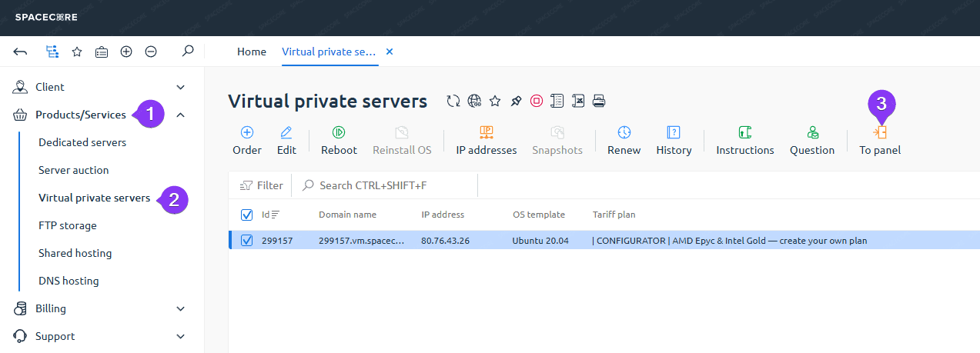The width and height of the screenshot is (980, 353).
Task: Pin the page with the pushpin icon
Action: click(516, 101)
